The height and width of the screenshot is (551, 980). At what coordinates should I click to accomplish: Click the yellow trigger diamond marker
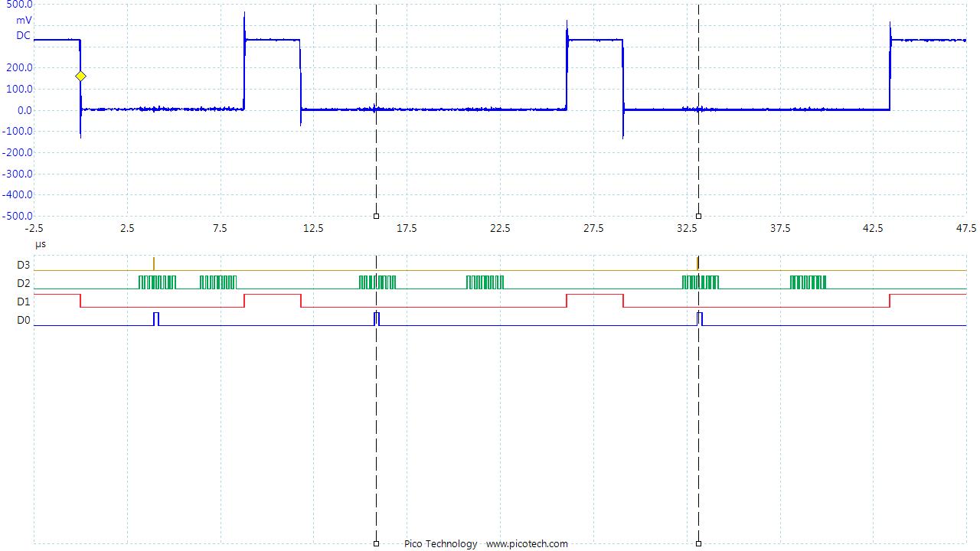pos(80,76)
